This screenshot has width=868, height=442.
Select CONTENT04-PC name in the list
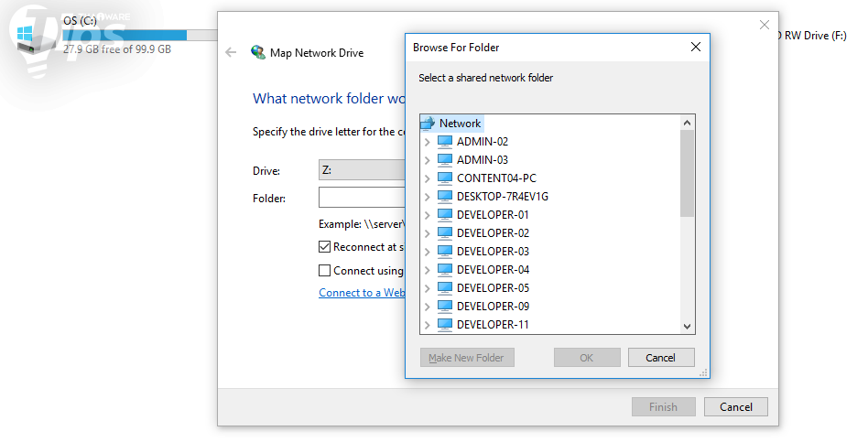(x=496, y=178)
